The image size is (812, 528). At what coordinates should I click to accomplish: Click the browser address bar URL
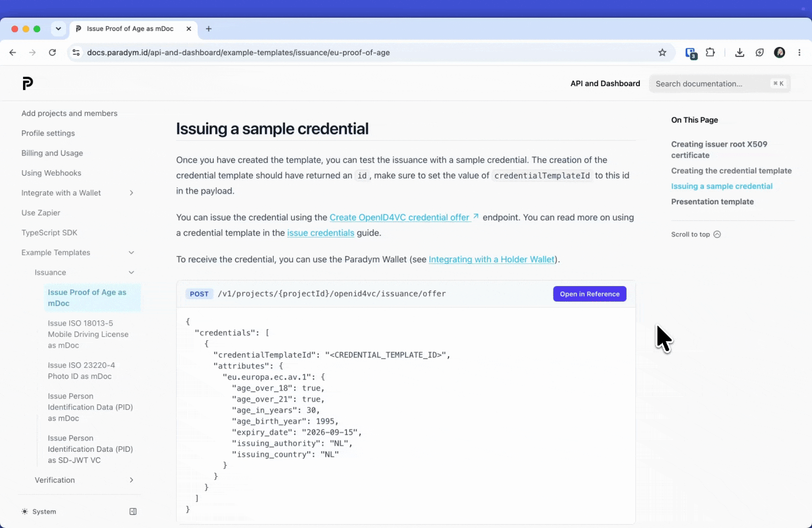tap(238, 52)
